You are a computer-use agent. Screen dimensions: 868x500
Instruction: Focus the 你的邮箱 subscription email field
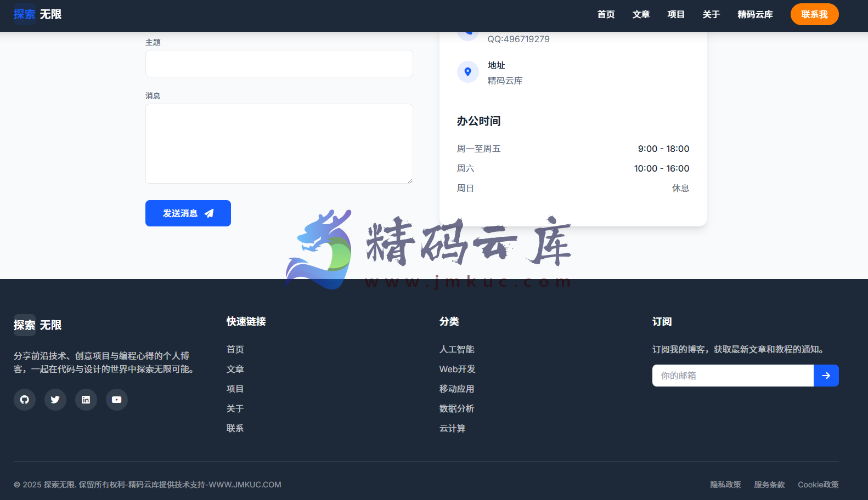733,376
